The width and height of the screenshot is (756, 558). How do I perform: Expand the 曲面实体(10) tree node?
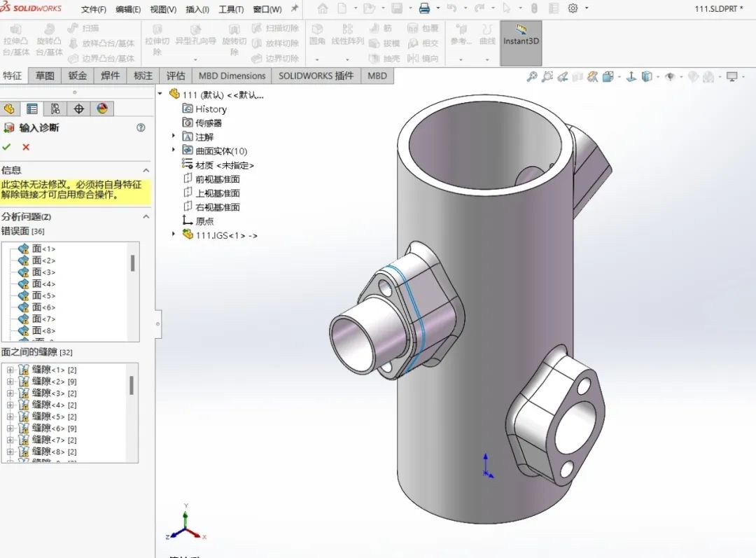(174, 150)
